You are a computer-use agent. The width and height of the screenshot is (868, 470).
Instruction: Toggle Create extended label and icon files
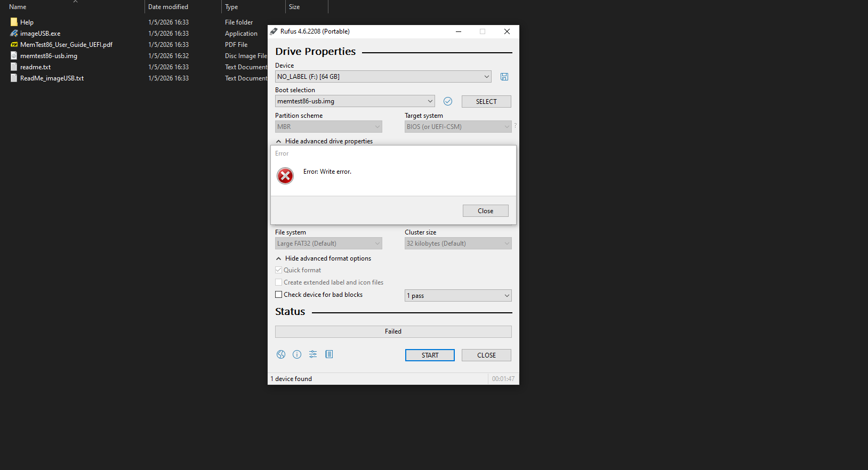pos(279,282)
